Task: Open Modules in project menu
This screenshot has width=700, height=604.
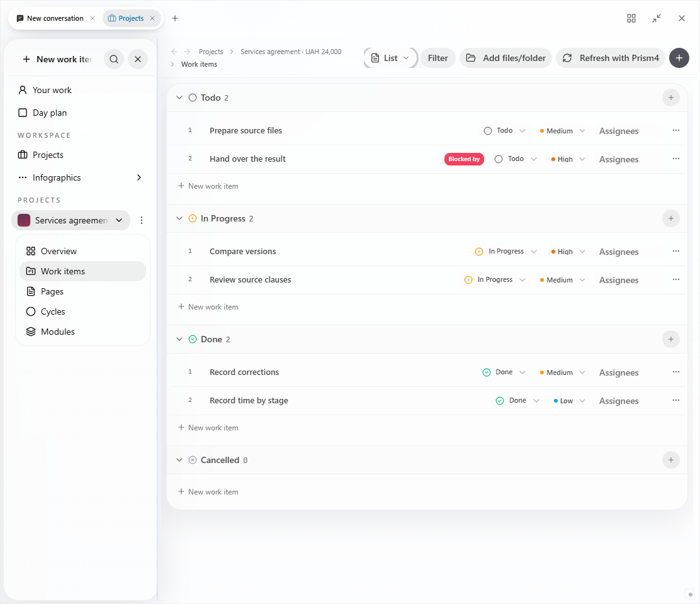Action: (x=82, y=332)
